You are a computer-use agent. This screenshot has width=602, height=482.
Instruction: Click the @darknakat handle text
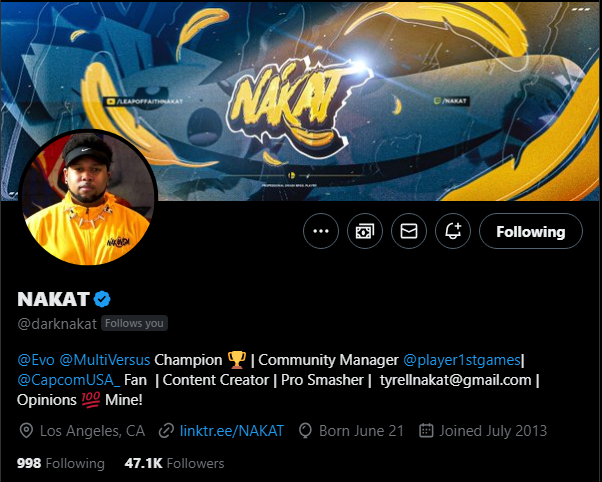57,324
